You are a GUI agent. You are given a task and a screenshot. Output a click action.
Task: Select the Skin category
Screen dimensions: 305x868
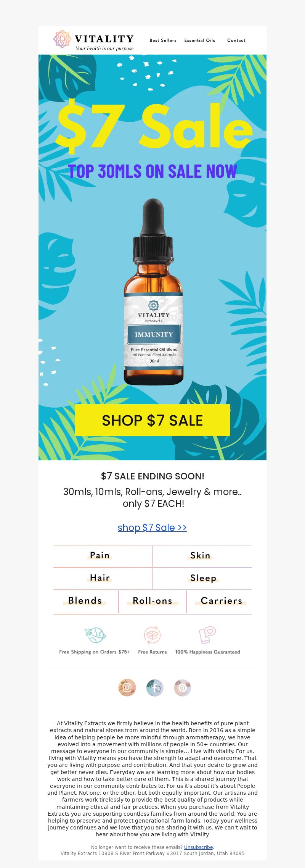(201, 555)
